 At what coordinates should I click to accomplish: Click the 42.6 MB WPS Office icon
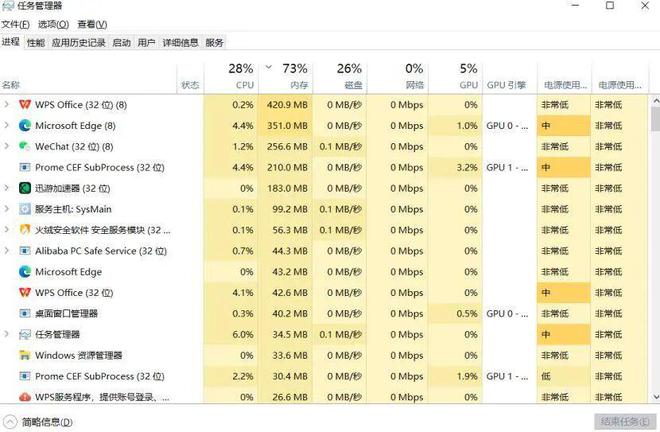pos(25,292)
